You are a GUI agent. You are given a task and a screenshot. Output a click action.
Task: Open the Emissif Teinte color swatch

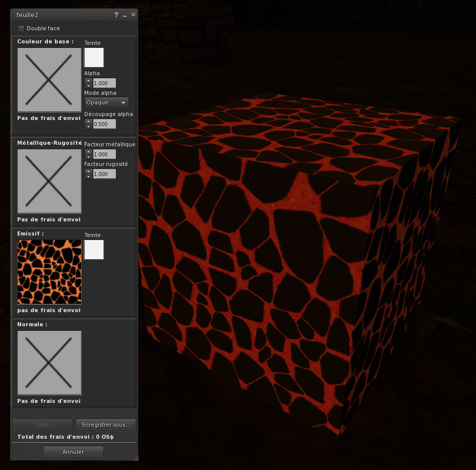pyautogui.click(x=94, y=250)
